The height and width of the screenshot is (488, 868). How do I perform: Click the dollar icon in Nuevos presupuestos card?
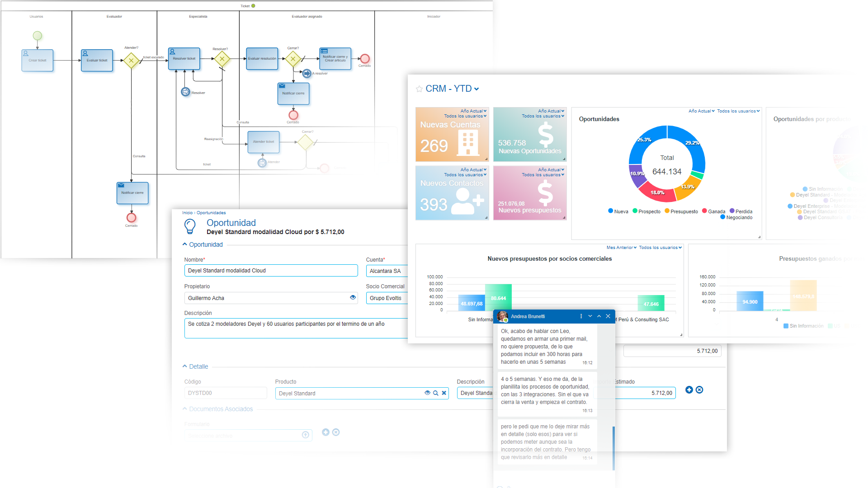(x=546, y=193)
